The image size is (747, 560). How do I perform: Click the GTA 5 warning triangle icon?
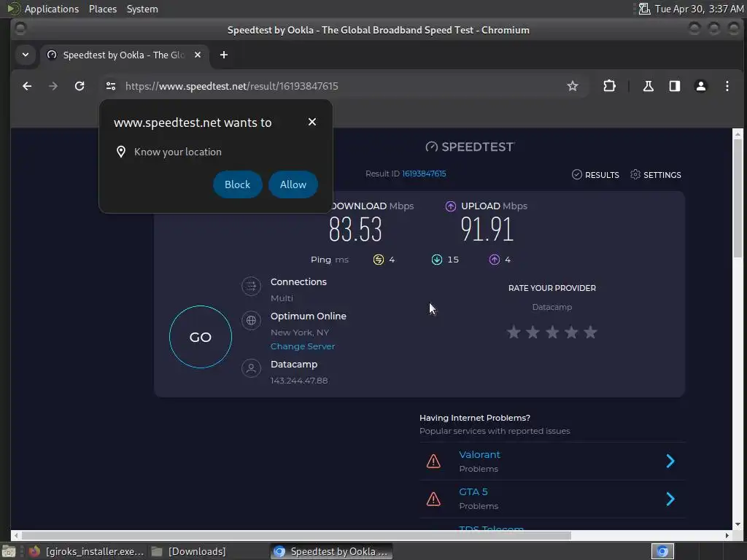click(x=433, y=499)
